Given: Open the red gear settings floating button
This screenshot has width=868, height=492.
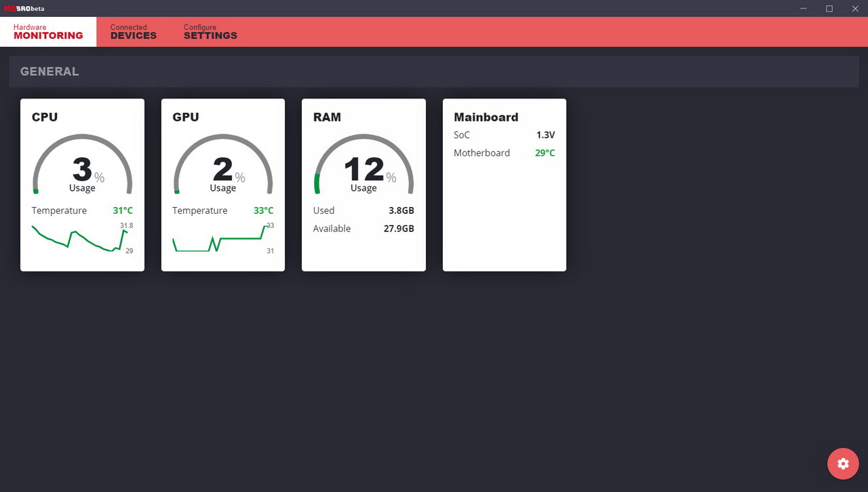Looking at the screenshot, I should (843, 463).
